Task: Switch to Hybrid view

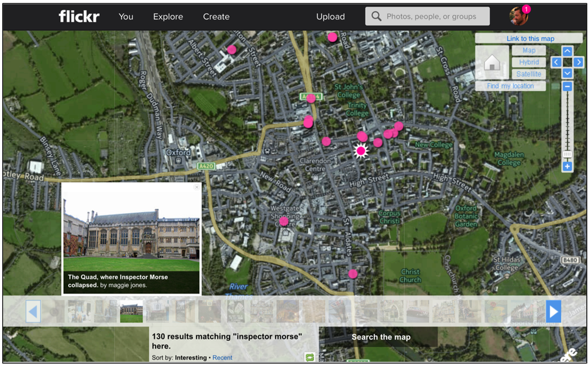Action: pyautogui.click(x=529, y=62)
